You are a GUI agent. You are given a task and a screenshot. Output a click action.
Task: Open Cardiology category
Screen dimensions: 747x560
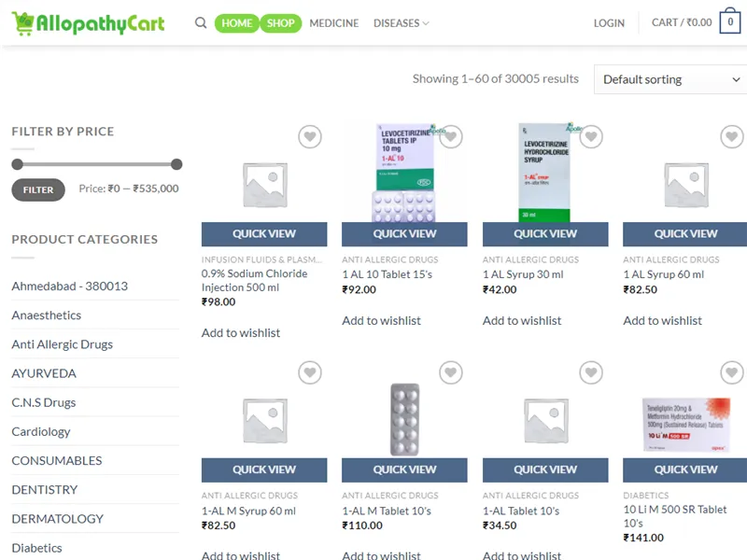(41, 431)
